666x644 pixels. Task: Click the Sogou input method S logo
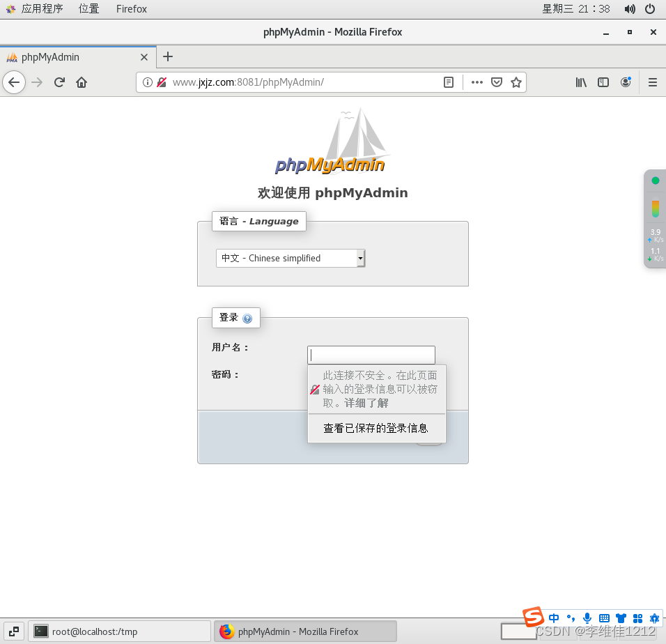point(533,616)
